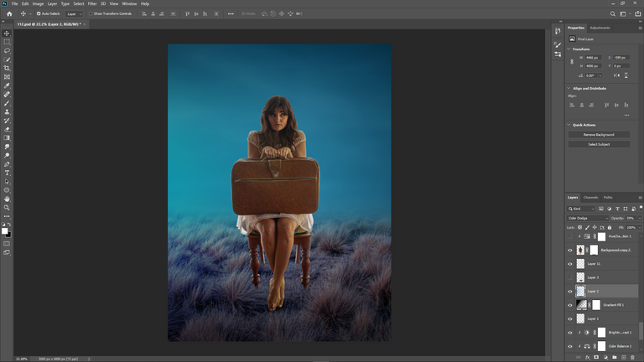The width and height of the screenshot is (644, 362).
Task: Flip vertical in the Transform section
Action: pyautogui.click(x=626, y=75)
